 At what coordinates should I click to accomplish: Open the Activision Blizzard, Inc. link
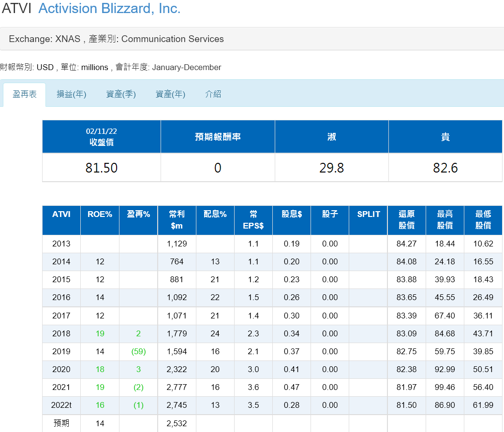click(x=109, y=9)
